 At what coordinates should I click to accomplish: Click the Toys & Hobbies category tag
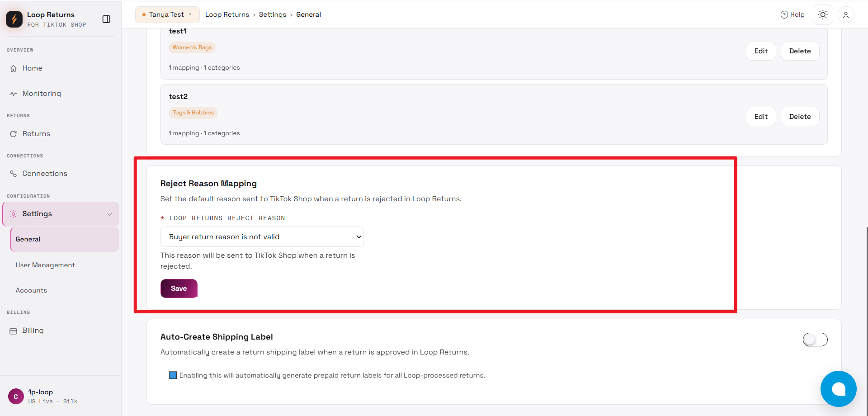tap(193, 113)
